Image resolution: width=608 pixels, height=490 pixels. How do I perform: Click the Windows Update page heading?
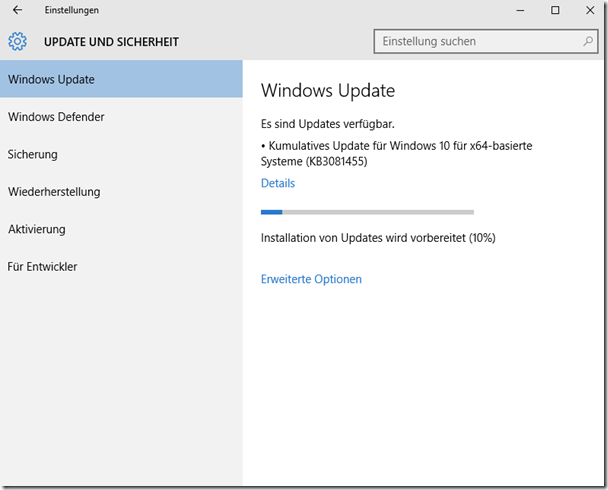(x=328, y=91)
